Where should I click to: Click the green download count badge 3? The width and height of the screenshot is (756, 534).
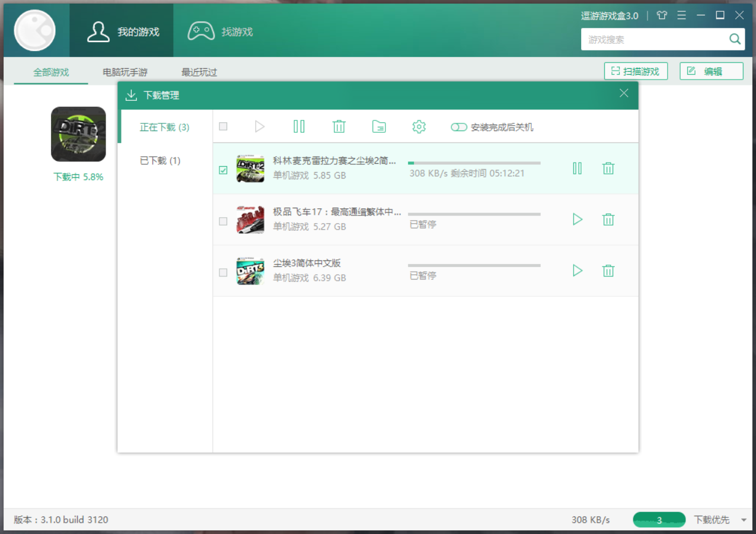659,520
